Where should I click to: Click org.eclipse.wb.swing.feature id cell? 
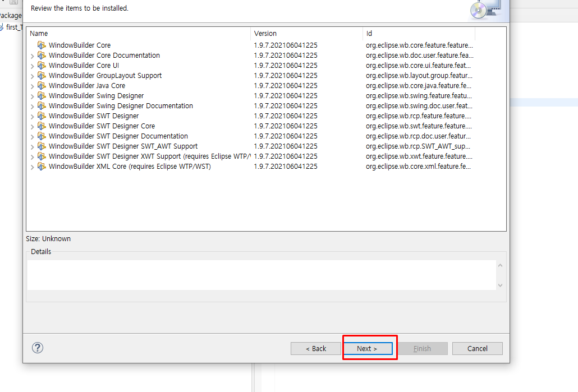[419, 96]
